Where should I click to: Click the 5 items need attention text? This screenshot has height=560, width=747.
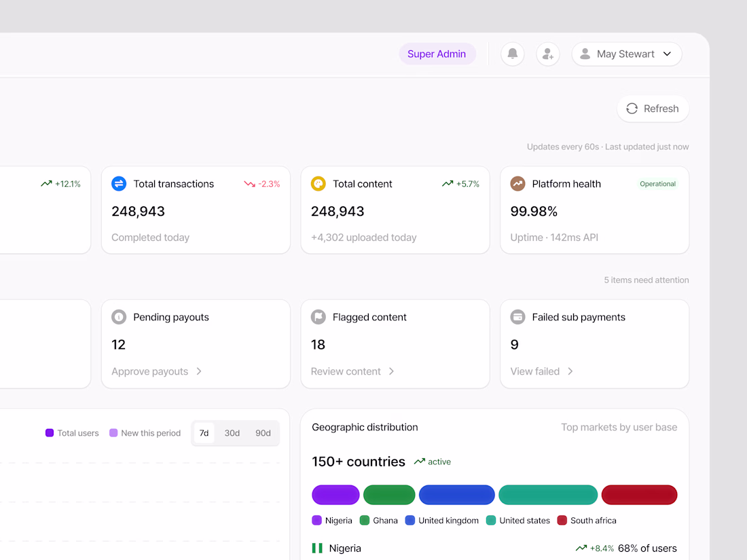pyautogui.click(x=646, y=280)
